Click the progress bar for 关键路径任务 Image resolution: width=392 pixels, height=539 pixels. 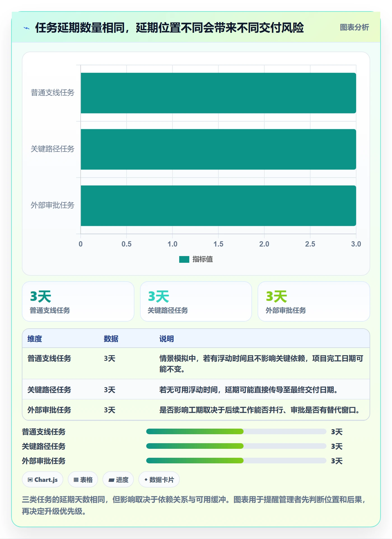tap(236, 446)
